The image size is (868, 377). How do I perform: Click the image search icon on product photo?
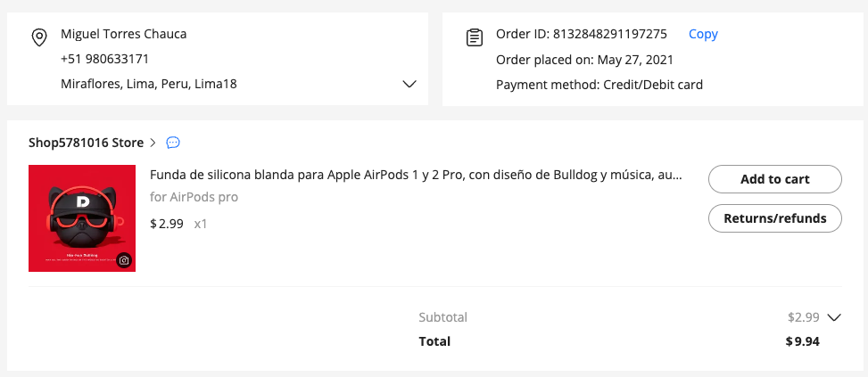coord(124,260)
